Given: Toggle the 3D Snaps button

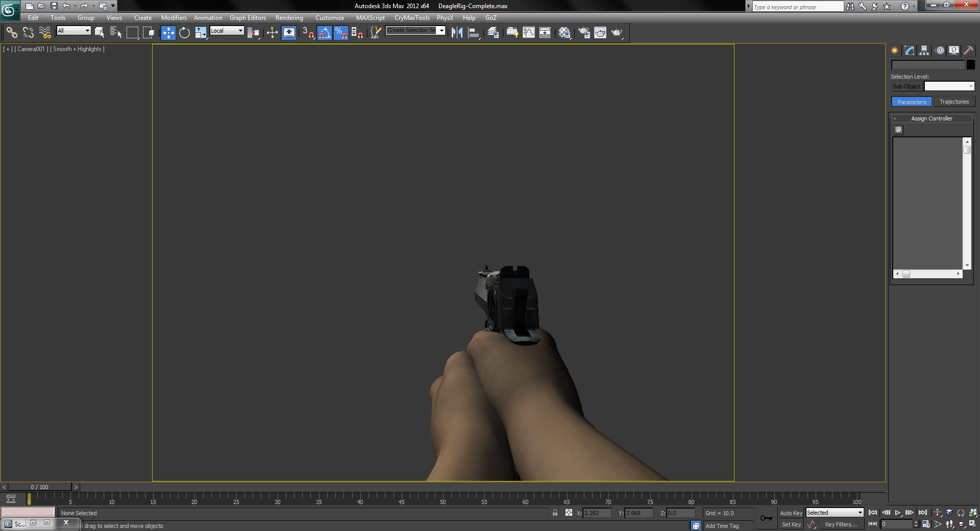Looking at the screenshot, I should pos(308,33).
